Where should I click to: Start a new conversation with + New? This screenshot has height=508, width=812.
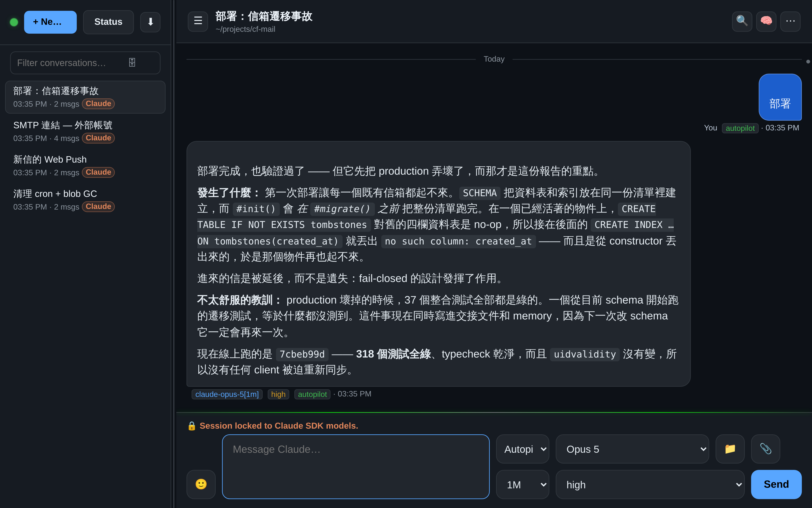coord(50,22)
